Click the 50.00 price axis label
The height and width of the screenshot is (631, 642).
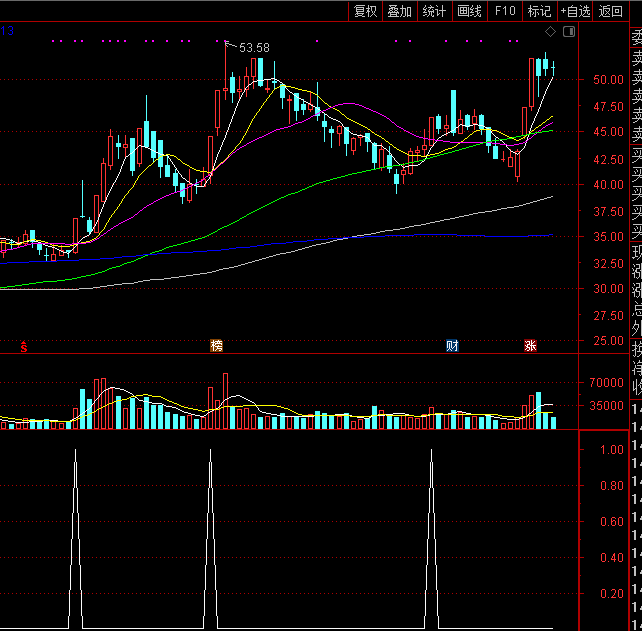coord(608,79)
